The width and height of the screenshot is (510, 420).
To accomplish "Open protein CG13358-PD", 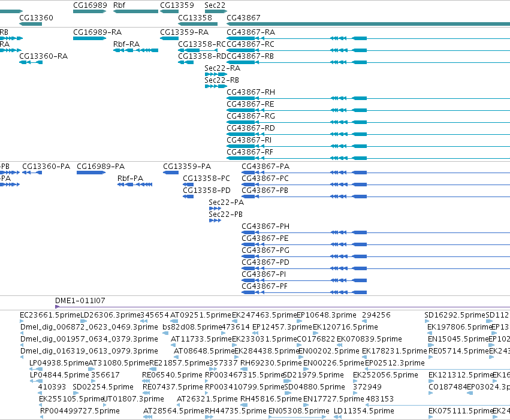I will (207, 191).
